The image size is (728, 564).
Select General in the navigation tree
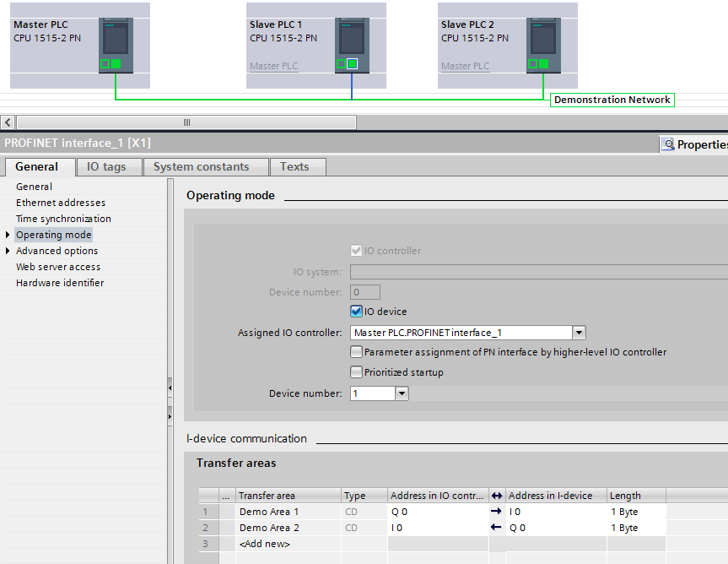[x=34, y=187]
